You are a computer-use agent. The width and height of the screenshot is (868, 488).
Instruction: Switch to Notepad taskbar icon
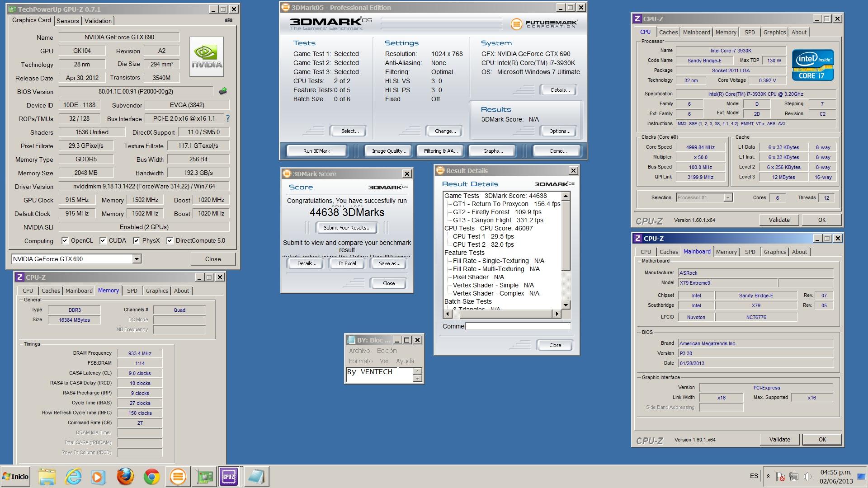pyautogui.click(x=256, y=477)
